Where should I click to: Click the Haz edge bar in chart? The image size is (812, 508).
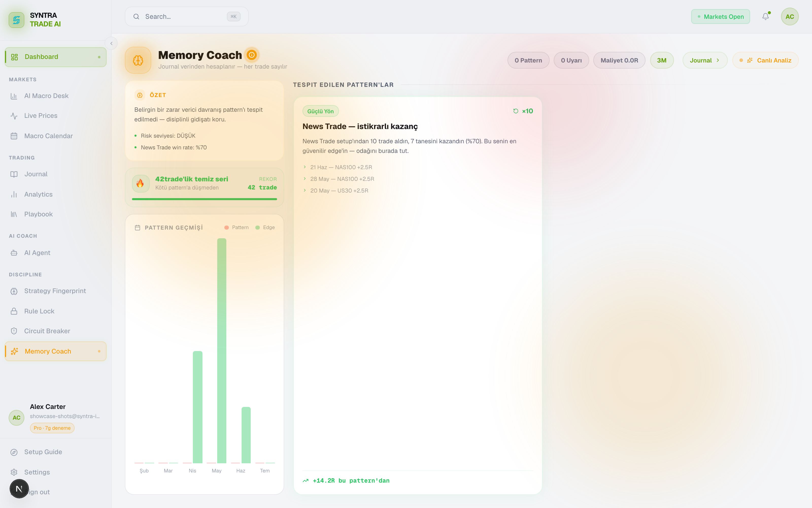click(246, 435)
